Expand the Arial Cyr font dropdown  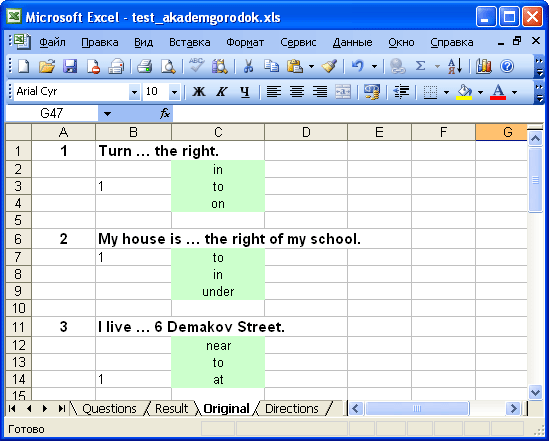[x=134, y=92]
